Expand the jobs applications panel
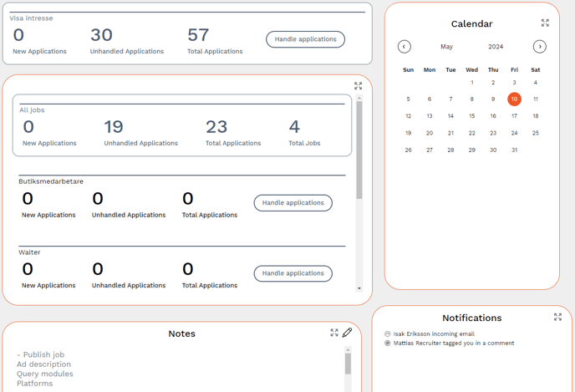 click(x=358, y=86)
